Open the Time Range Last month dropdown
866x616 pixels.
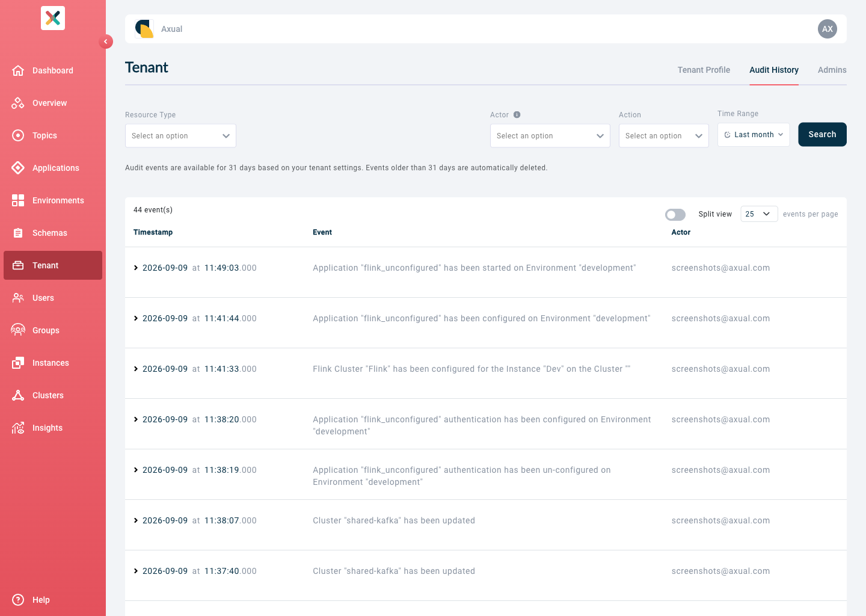click(754, 135)
